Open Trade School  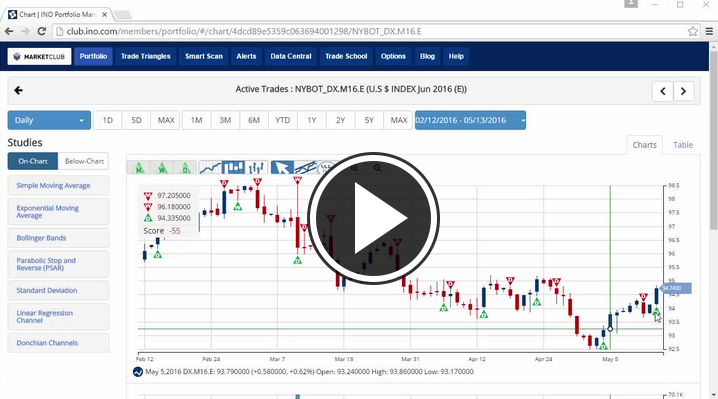tap(346, 56)
